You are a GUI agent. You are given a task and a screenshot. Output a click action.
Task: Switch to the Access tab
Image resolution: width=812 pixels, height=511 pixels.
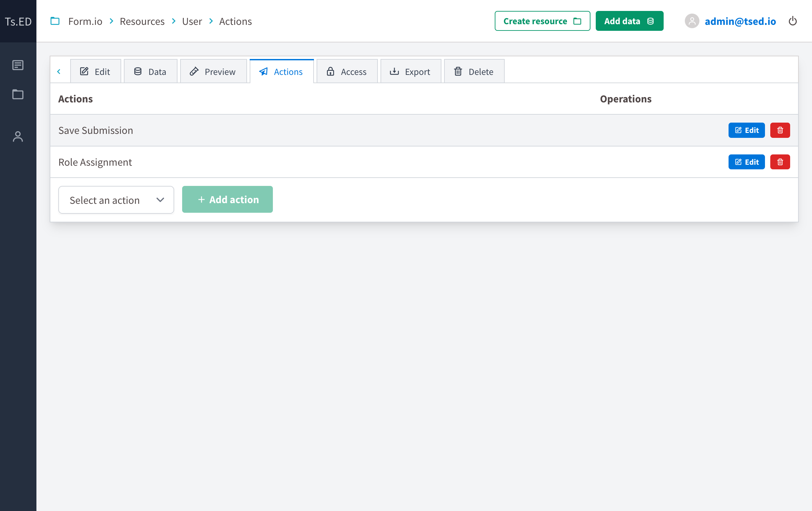coord(347,71)
